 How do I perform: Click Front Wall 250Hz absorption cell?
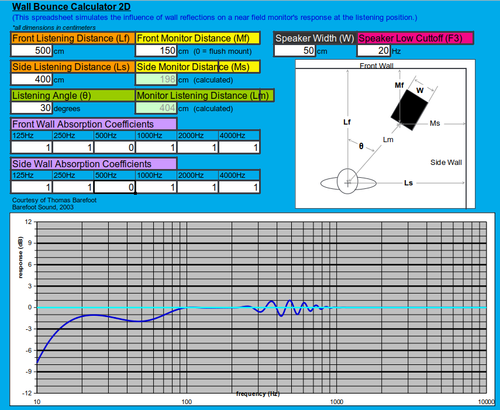coord(73,147)
